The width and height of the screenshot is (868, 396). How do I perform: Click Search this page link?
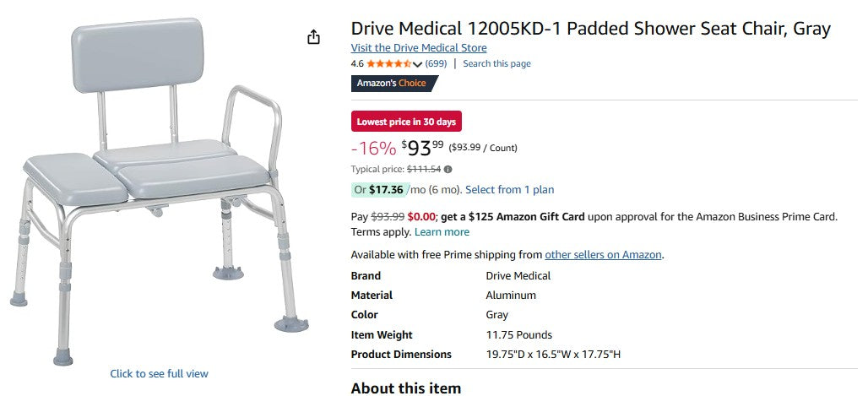pyautogui.click(x=496, y=63)
